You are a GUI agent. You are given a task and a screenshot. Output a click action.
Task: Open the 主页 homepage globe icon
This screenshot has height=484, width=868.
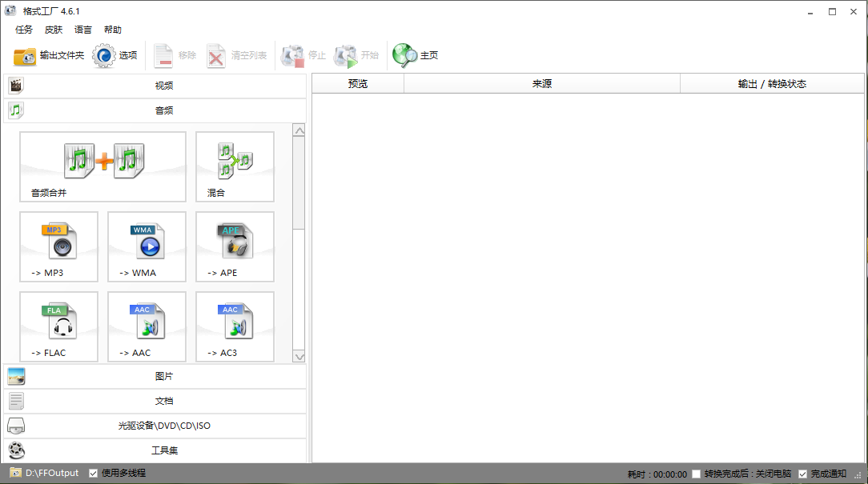pos(404,55)
